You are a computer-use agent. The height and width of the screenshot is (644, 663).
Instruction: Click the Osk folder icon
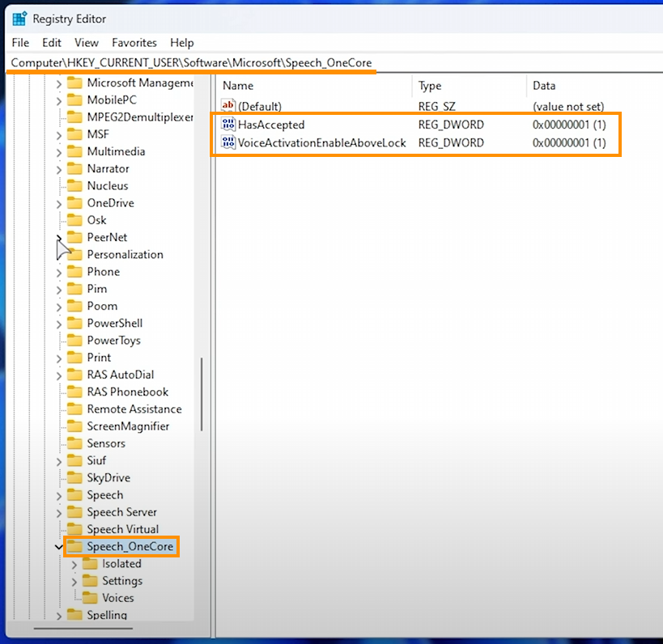[x=74, y=220]
